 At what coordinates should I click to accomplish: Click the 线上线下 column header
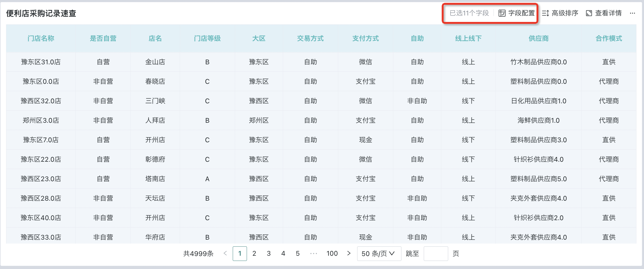click(x=468, y=38)
